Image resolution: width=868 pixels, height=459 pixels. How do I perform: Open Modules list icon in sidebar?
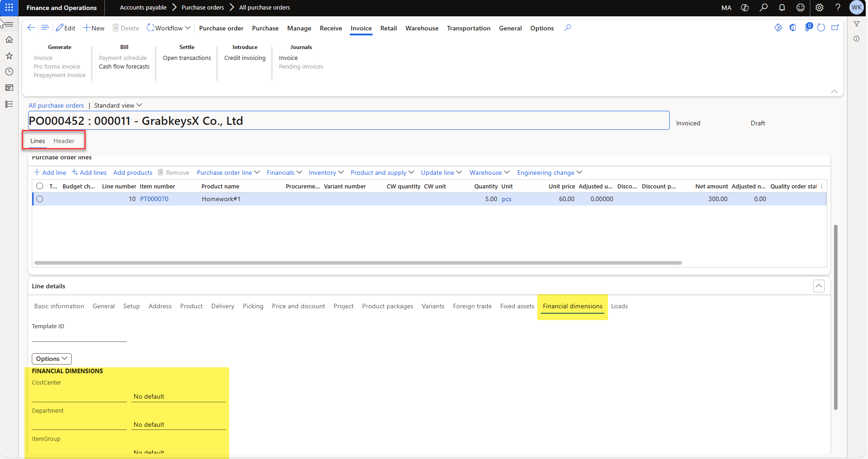point(9,104)
